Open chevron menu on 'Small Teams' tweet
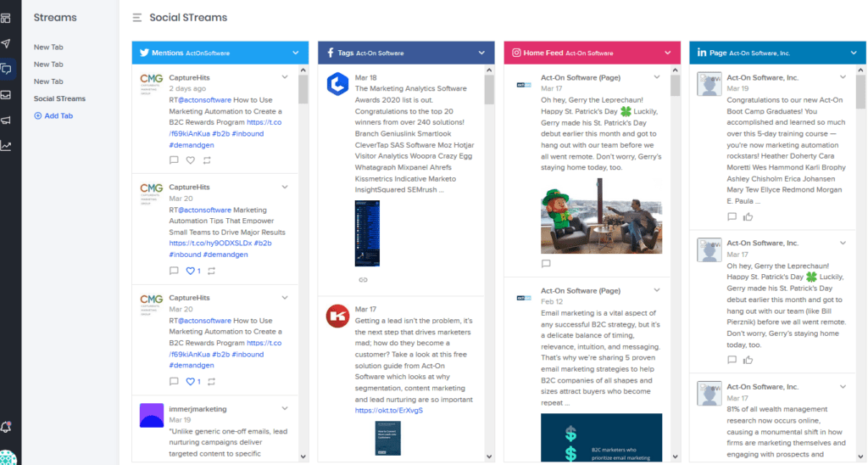This screenshot has height=465, width=868. point(285,187)
